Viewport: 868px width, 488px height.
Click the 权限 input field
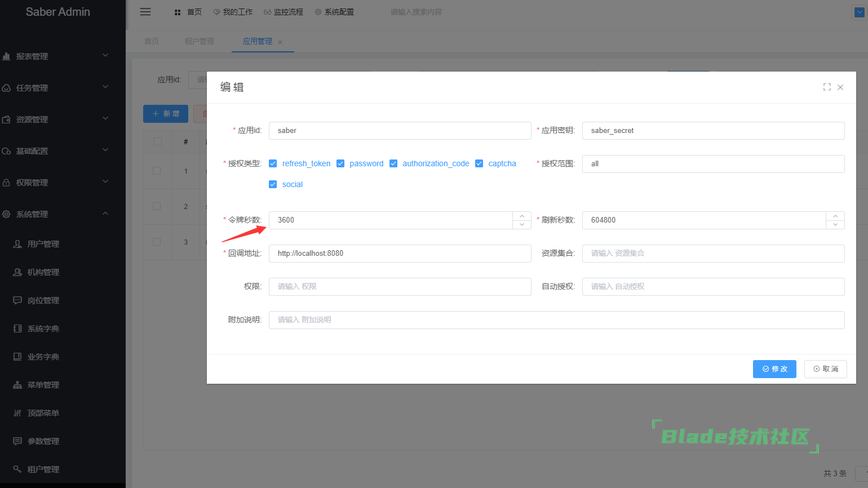click(x=400, y=287)
